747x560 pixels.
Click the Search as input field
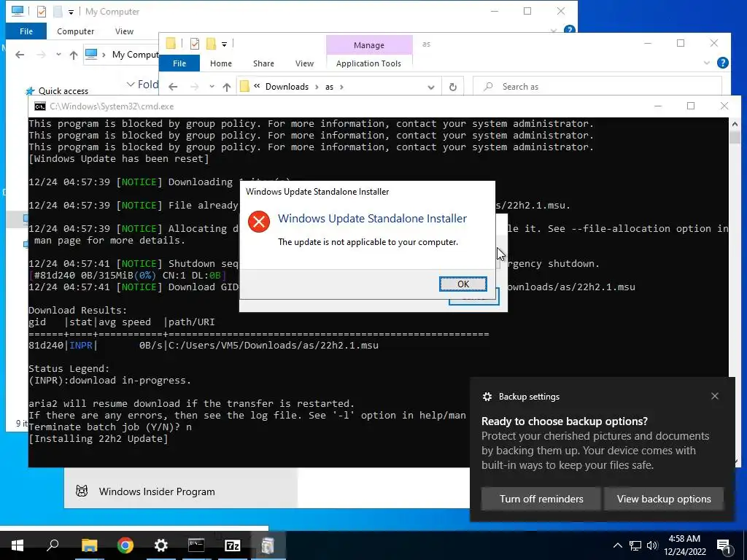tap(597, 87)
